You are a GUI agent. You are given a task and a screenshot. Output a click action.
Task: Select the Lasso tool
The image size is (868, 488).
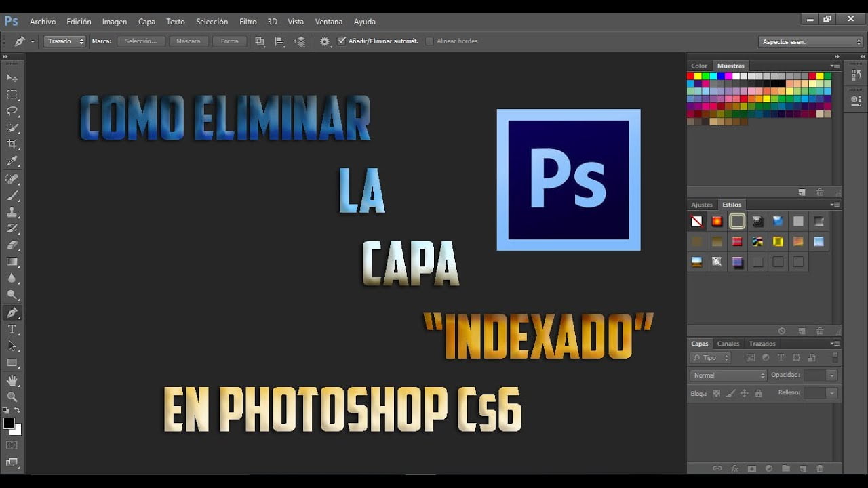(x=12, y=111)
